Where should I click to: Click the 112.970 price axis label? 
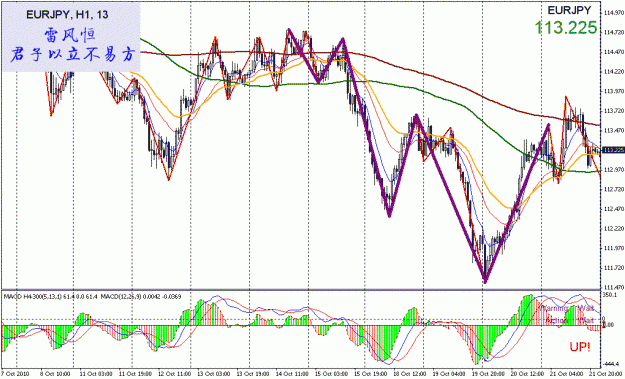(x=614, y=169)
